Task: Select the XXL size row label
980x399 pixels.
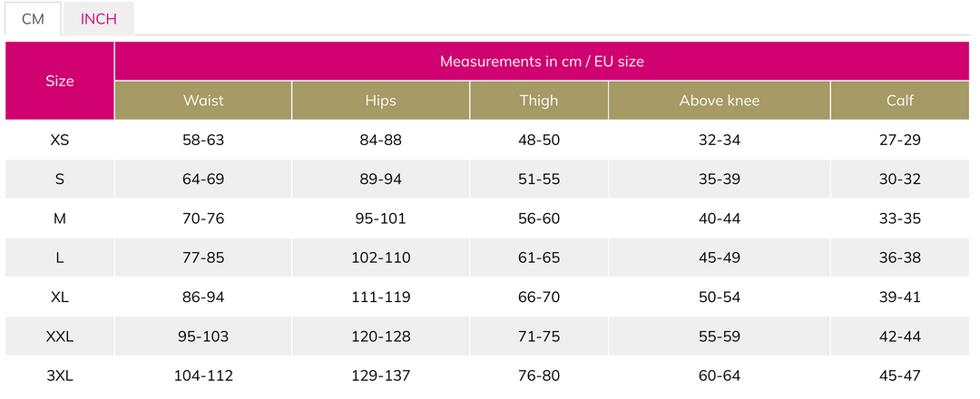Action: [60, 336]
